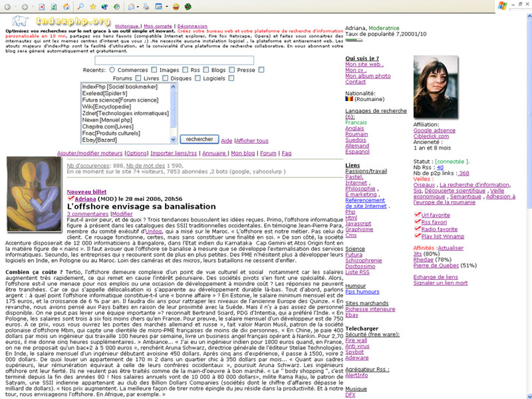Image resolution: width=532 pixels, height=399 pixels.
Task: Tick the checkbox after Blogs
Action: coord(231,70)
